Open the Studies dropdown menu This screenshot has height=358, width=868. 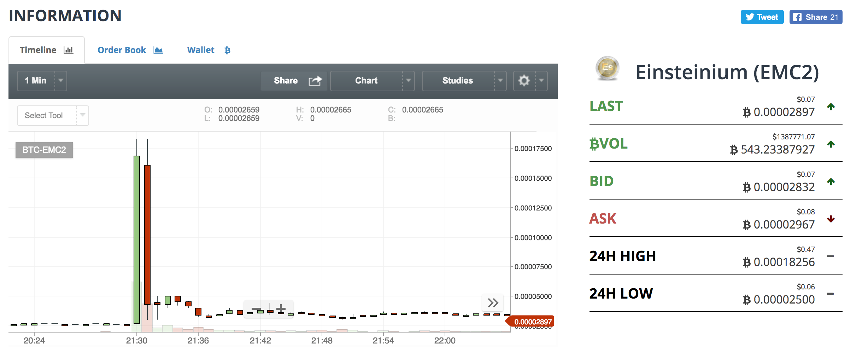click(x=464, y=81)
